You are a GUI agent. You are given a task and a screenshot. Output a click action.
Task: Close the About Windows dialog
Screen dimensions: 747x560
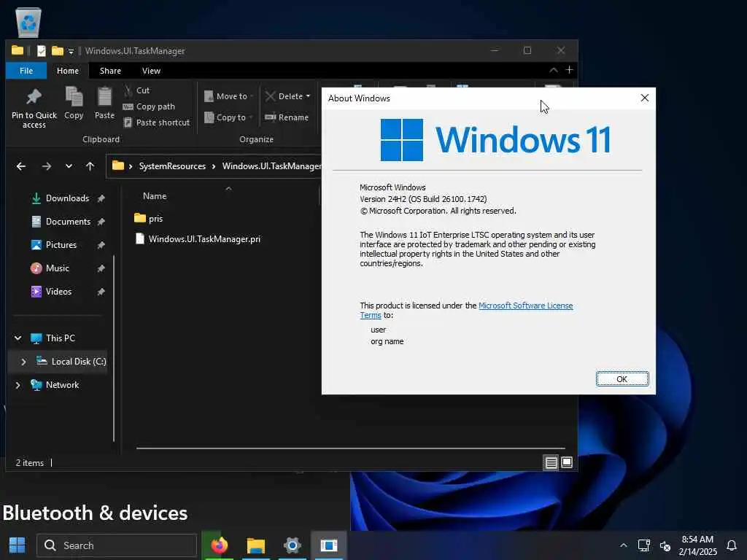645,98
